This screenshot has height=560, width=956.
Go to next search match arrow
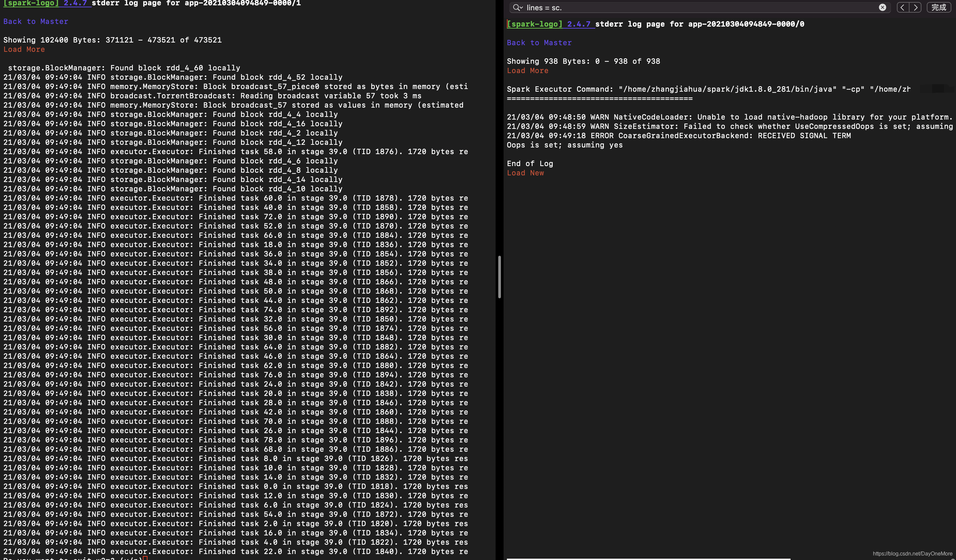coord(915,8)
